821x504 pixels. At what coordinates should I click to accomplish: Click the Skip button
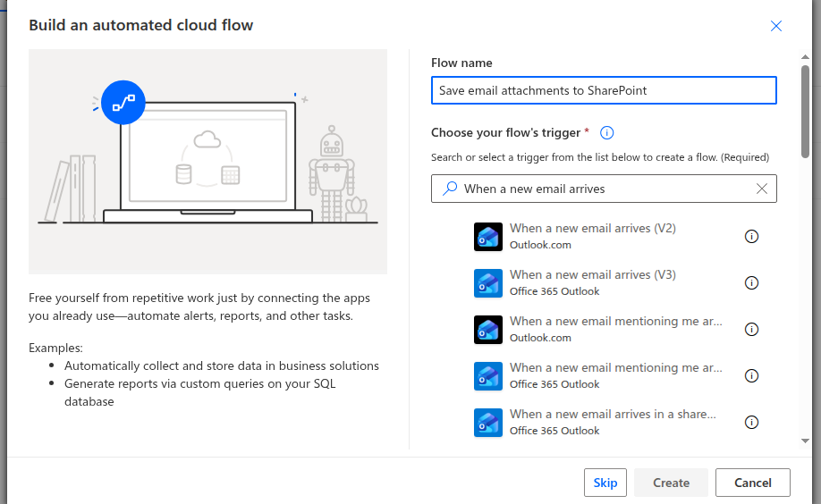pos(605,483)
